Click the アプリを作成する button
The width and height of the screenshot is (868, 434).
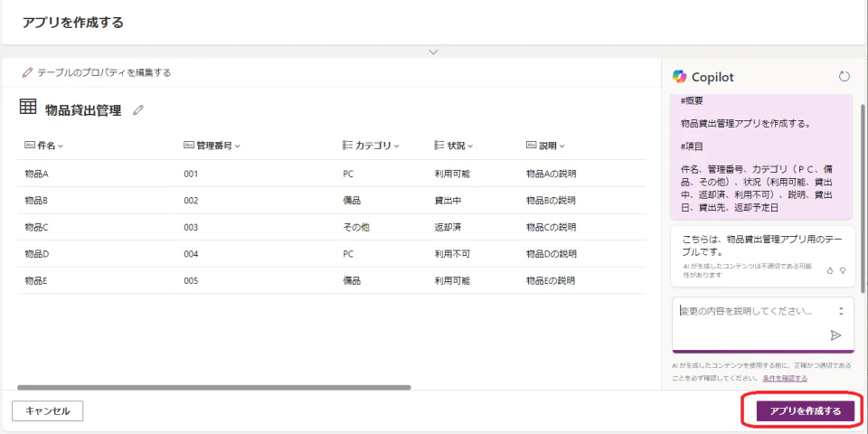tap(805, 410)
